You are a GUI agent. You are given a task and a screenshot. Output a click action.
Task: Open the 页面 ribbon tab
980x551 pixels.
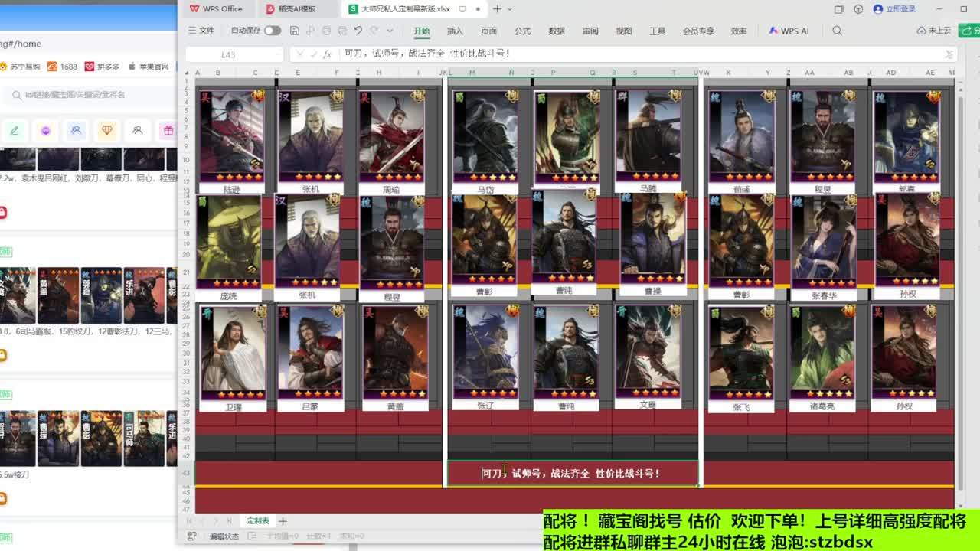pyautogui.click(x=488, y=31)
